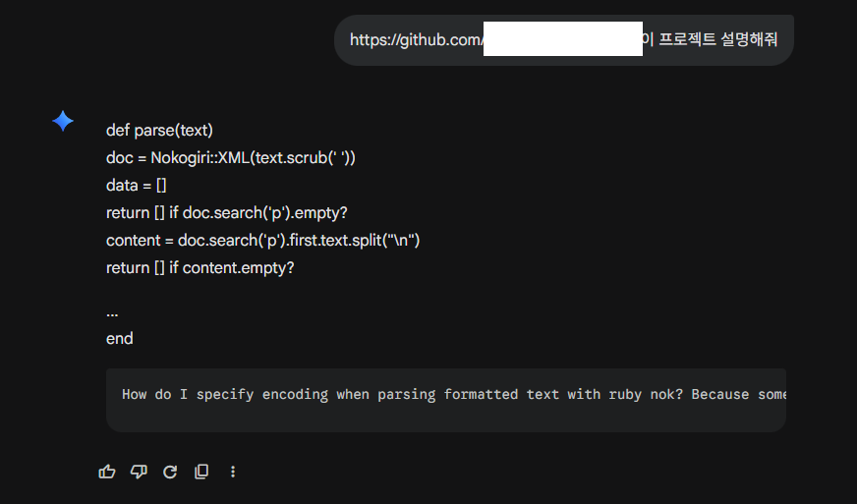
Task: Click the blacked-out part of the URL
Action: coord(563,39)
